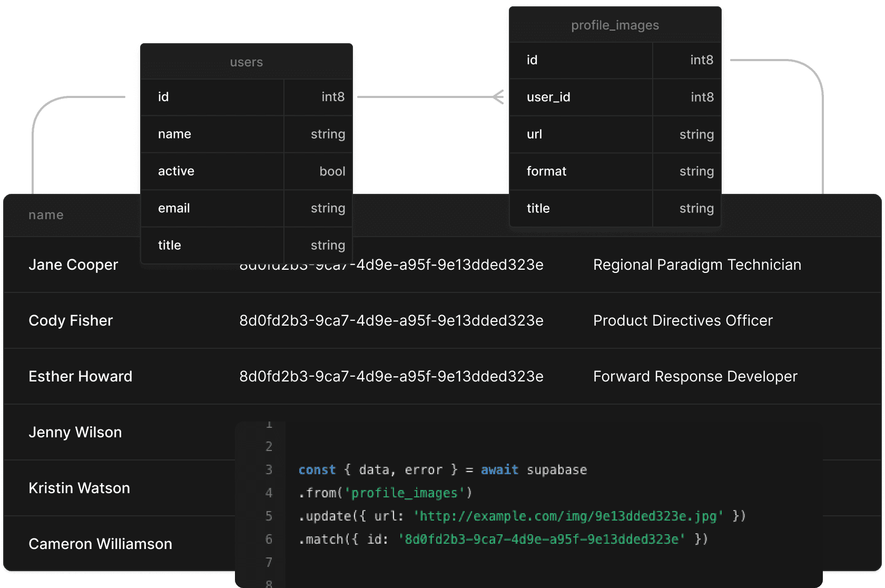Select the users table header
The width and height of the screenshot is (885, 588).
click(246, 62)
